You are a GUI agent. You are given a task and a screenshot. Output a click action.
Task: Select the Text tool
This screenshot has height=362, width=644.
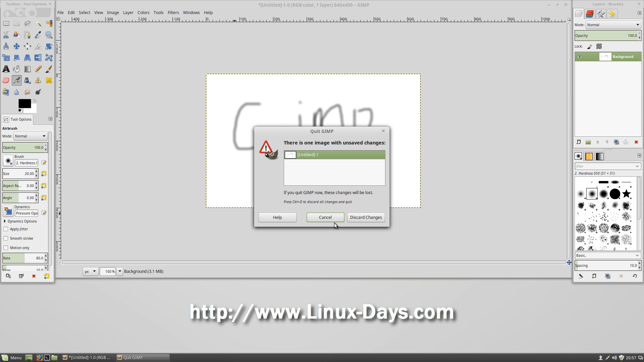6,69
